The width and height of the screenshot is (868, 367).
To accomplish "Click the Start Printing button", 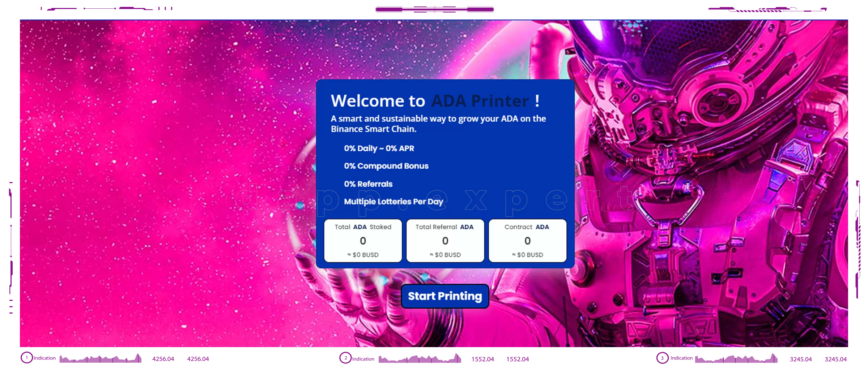I will click(445, 296).
